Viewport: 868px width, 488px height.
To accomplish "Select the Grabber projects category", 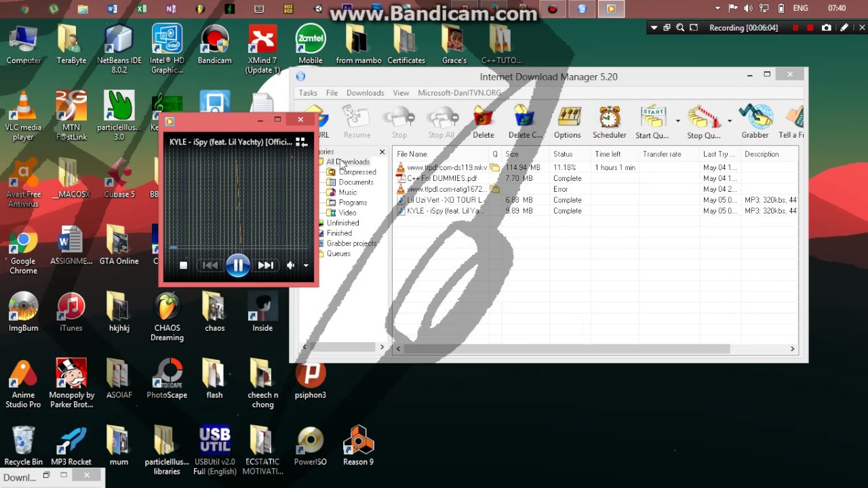I will tap(351, 243).
